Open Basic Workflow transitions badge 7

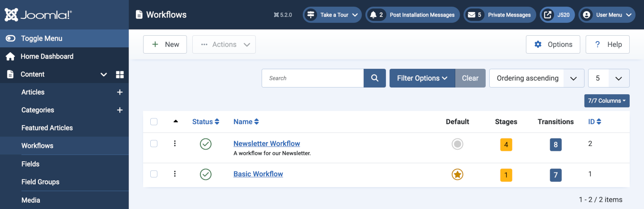coord(556,175)
